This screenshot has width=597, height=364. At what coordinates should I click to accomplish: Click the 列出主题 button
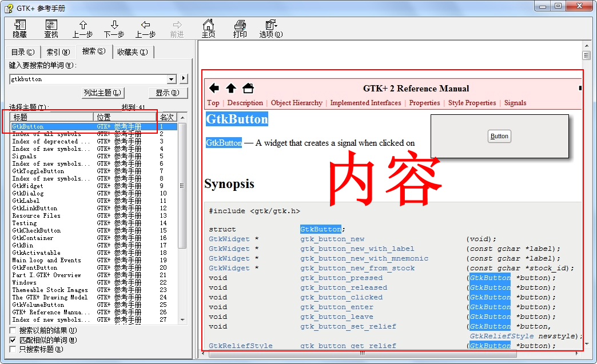[x=102, y=93]
